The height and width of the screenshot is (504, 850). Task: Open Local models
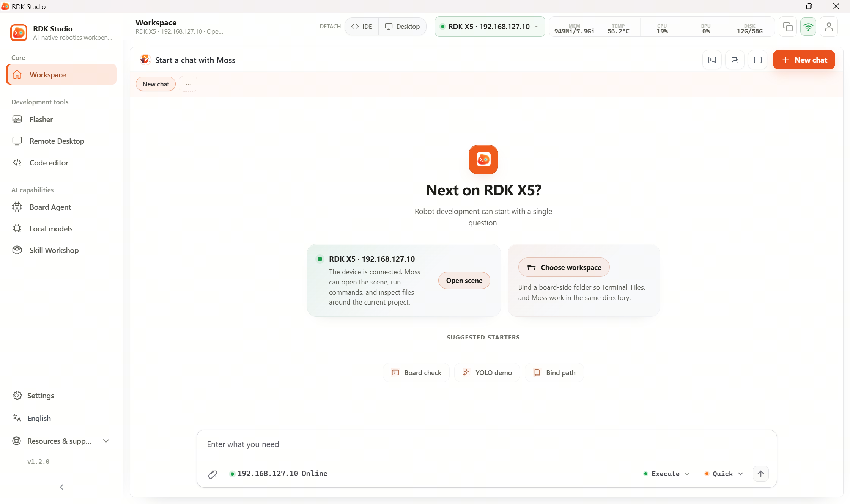click(61, 229)
